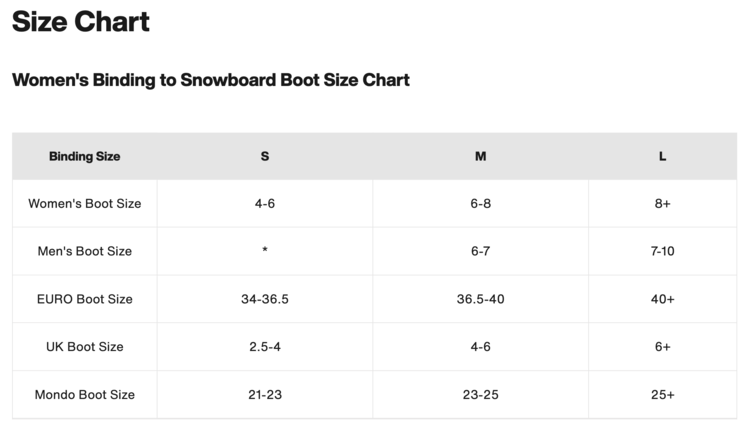Click the asterisk in Men's Boot Size row
This screenshot has width=750, height=437.
coord(264,251)
